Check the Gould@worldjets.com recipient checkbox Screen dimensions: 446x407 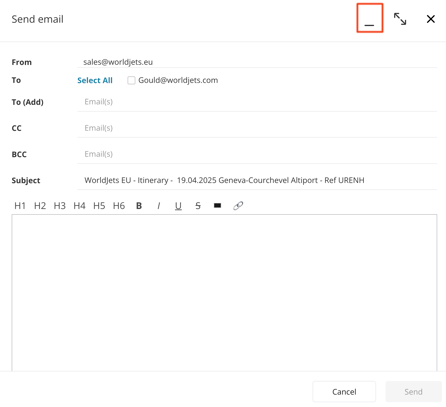tap(131, 80)
